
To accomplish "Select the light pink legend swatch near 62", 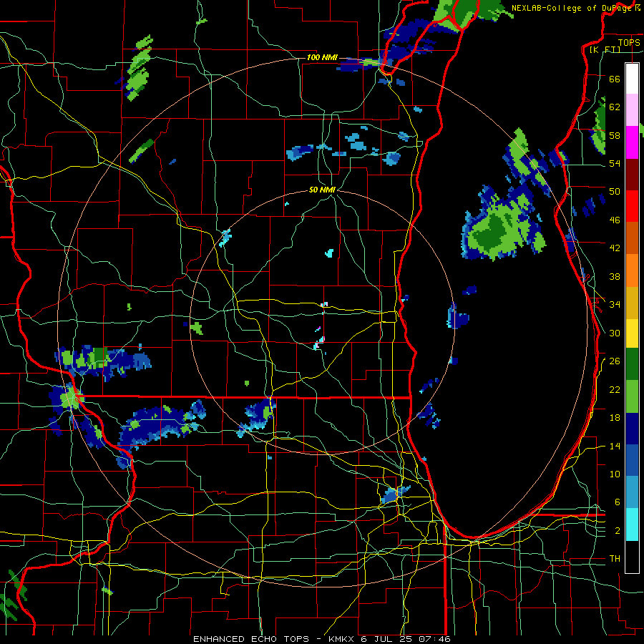I will tap(632, 110).
